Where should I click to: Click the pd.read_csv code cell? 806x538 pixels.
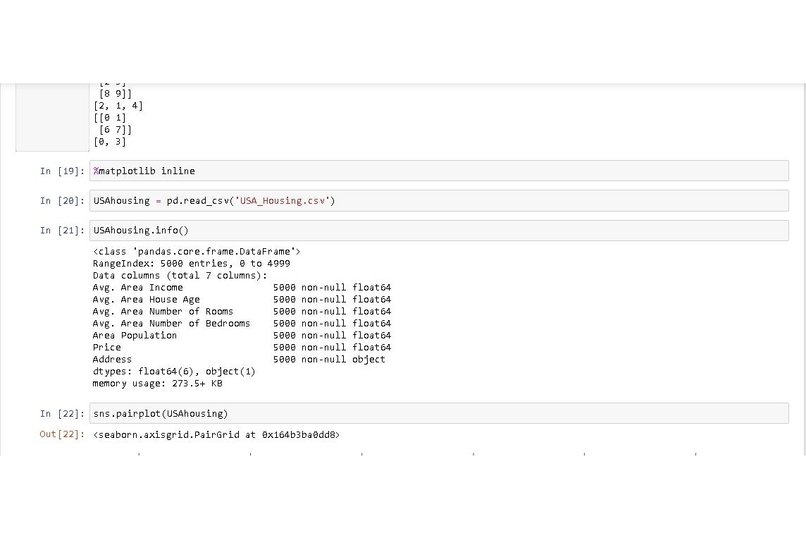point(439,200)
